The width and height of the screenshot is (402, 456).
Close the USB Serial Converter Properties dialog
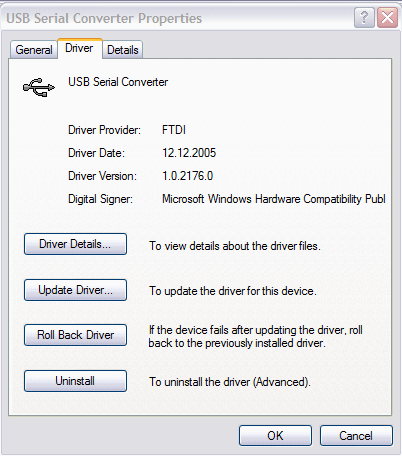click(387, 17)
